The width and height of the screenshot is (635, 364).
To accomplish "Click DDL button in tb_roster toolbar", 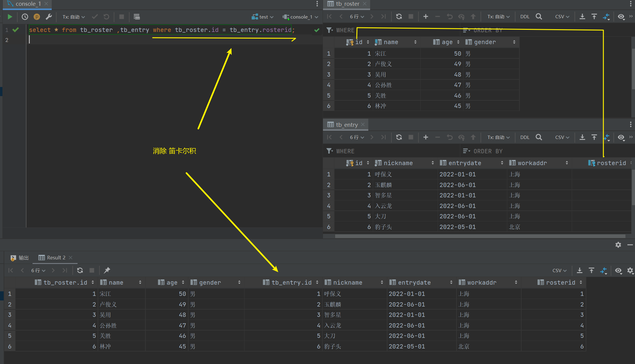I will (x=525, y=16).
